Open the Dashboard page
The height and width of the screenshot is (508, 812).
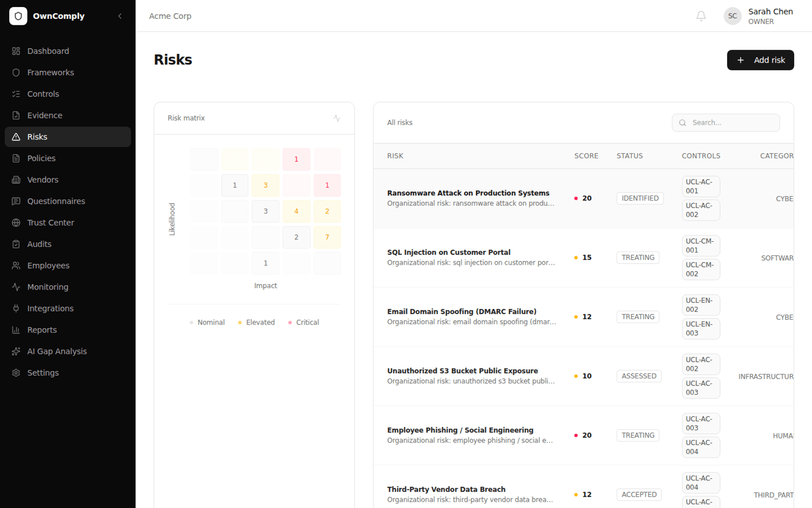point(67,51)
